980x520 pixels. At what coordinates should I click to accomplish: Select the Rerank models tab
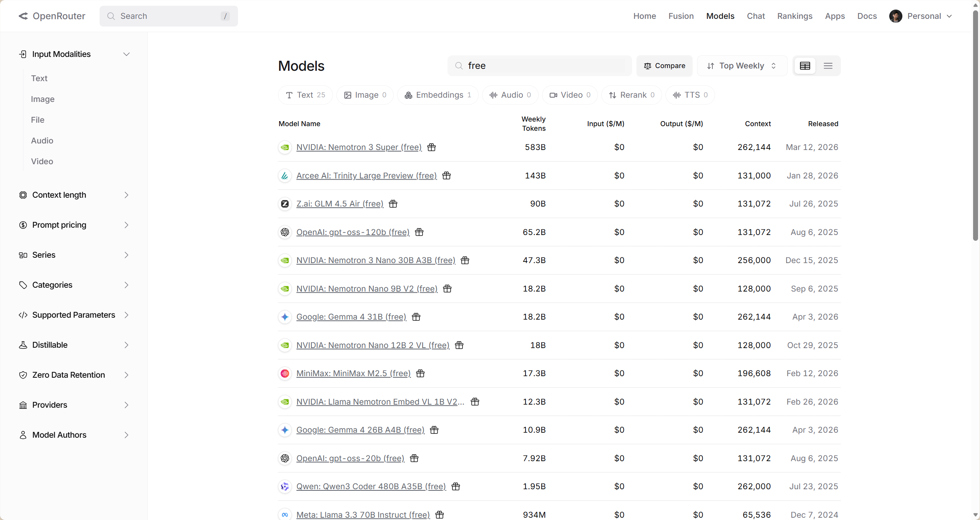[631, 95]
